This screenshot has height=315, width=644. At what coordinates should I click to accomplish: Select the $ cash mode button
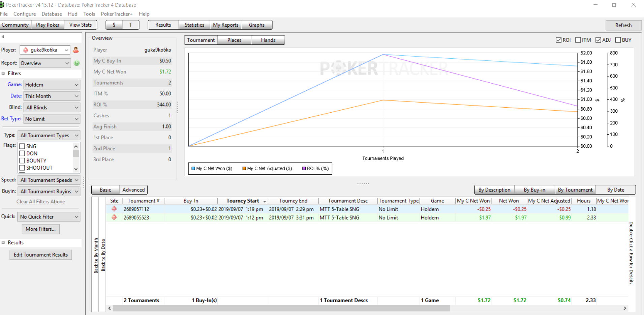pyautogui.click(x=114, y=25)
